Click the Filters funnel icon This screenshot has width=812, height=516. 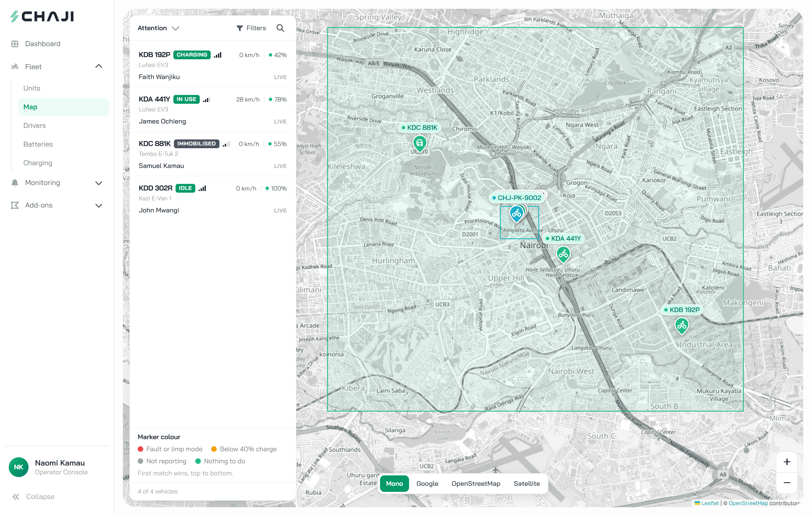click(x=239, y=28)
